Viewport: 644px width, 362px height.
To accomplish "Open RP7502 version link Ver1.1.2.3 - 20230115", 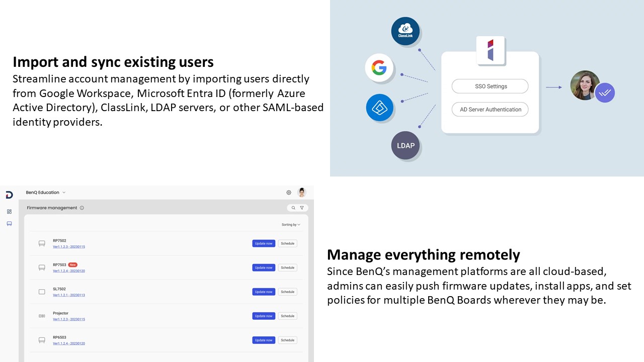I will 69,247.
